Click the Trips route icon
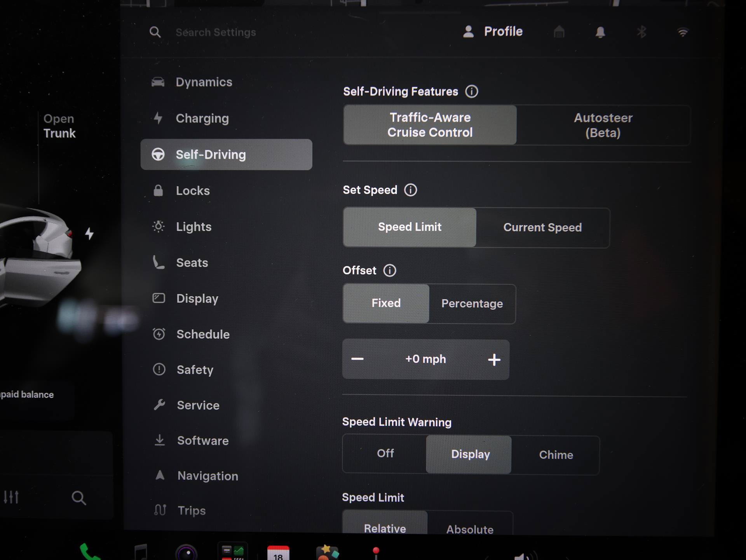Viewport: 746px width, 560px height. (160, 510)
